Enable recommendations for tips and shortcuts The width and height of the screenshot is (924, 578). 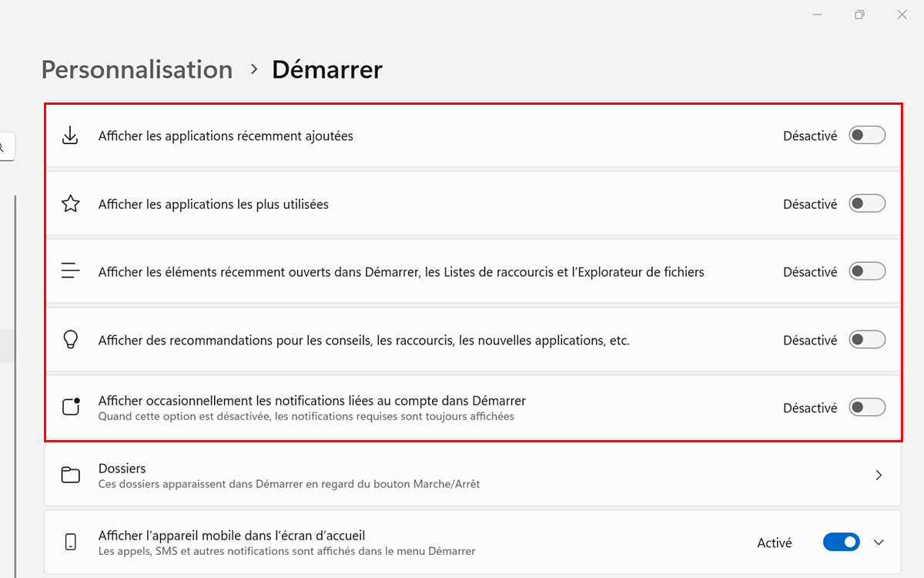[867, 340]
